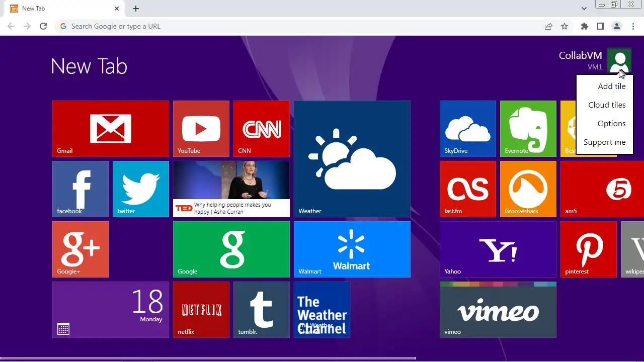Open the green Google tile

[x=231, y=249]
